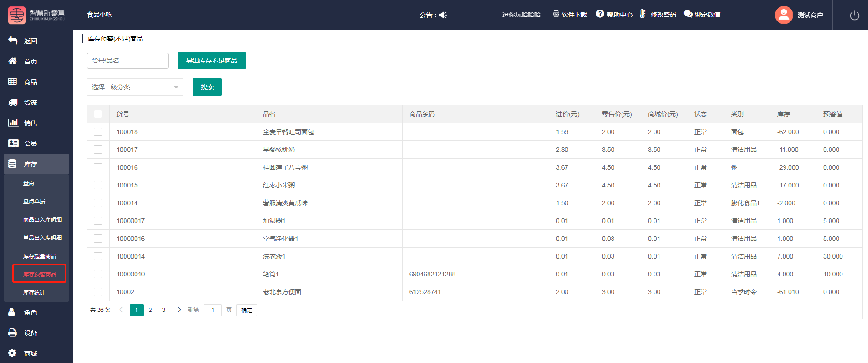Click the member card icon
Image resolution: width=868 pixels, height=363 pixels.
click(13, 143)
